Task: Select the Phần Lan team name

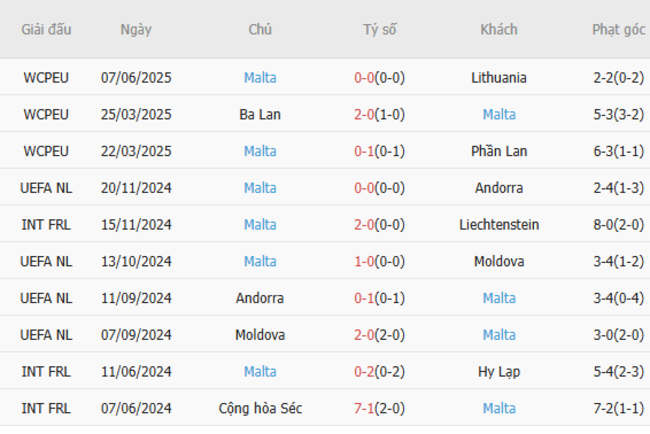Action: tap(499, 151)
